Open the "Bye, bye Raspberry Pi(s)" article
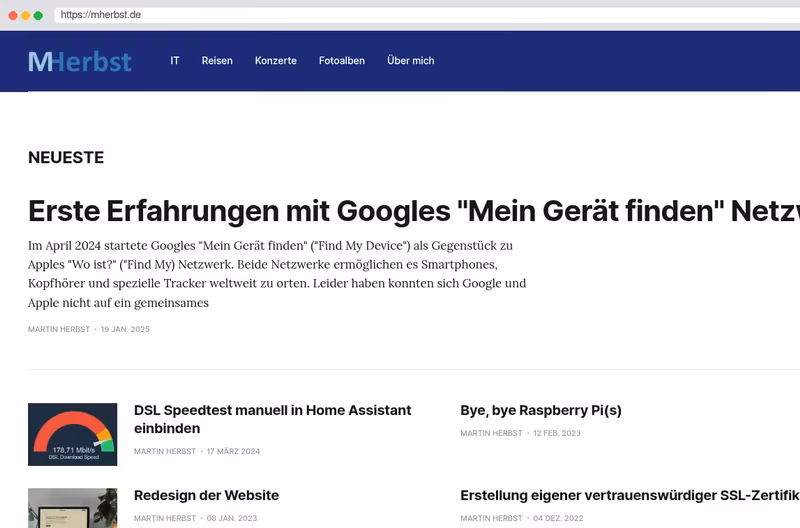Image resolution: width=800 pixels, height=528 pixels. coord(541,410)
